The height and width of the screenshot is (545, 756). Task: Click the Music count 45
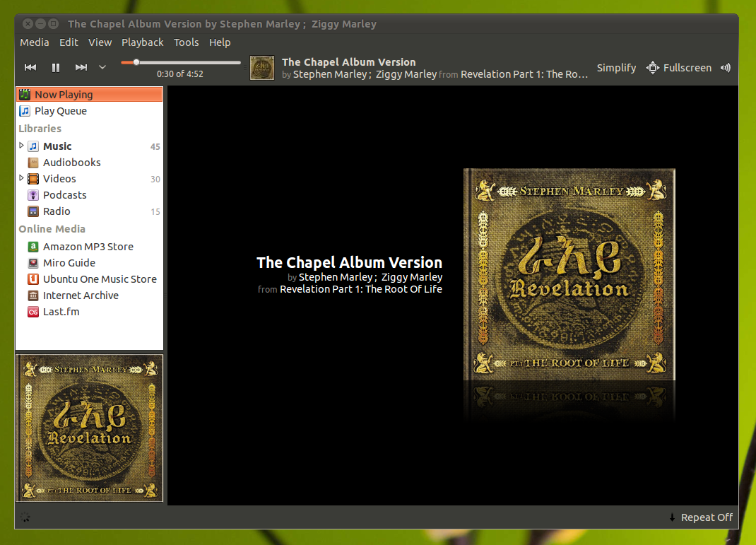coord(155,146)
